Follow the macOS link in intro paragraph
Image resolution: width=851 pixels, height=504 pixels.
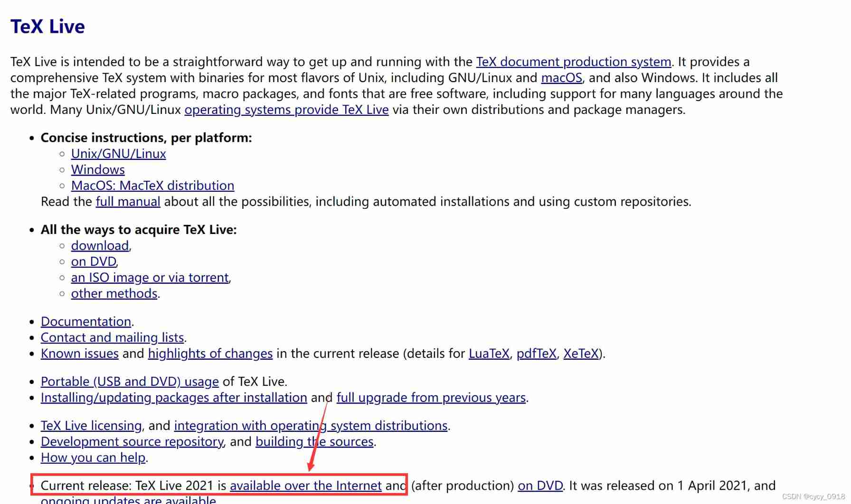click(x=562, y=78)
